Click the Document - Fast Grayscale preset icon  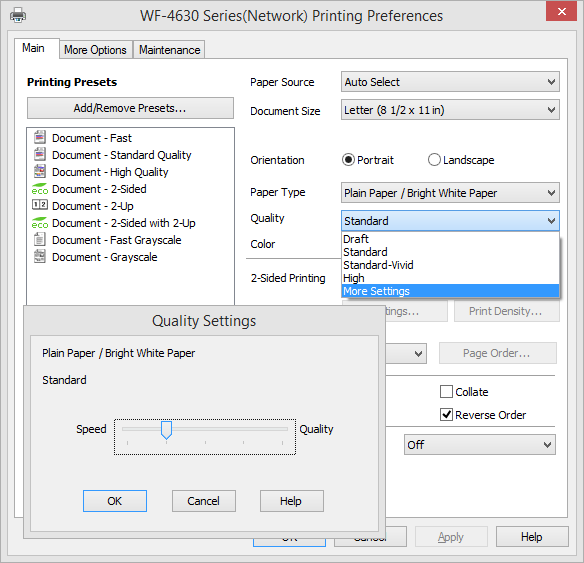coord(40,239)
